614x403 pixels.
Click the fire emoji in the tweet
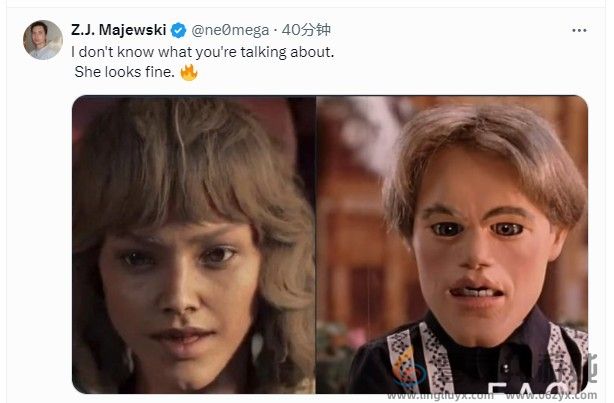pos(189,73)
